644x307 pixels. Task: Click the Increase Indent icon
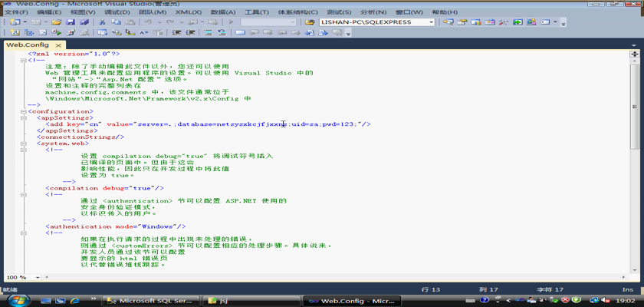pos(190,32)
